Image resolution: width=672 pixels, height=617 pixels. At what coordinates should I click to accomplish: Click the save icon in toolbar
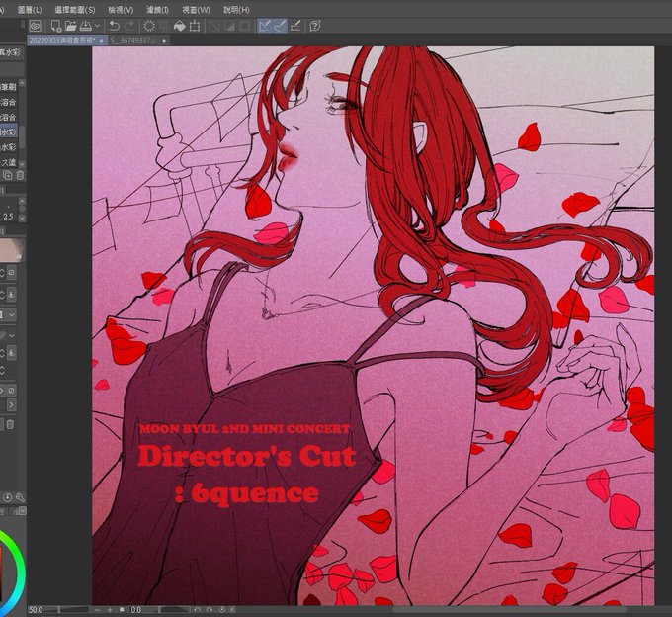pos(85,26)
